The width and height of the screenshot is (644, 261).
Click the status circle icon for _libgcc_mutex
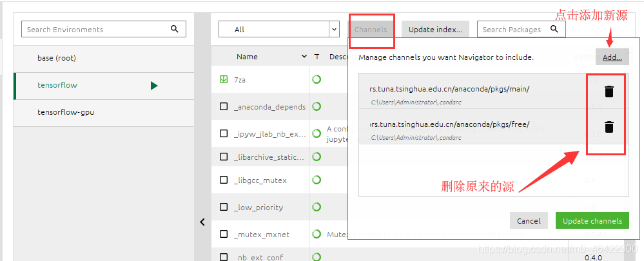317,180
